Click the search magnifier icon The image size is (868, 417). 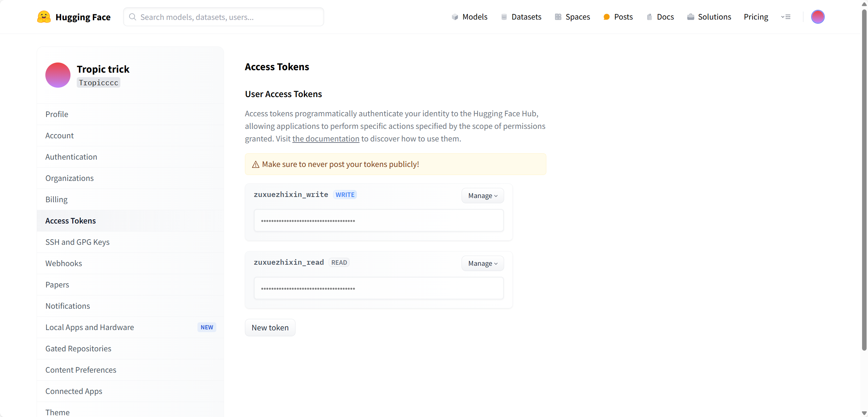click(x=133, y=17)
